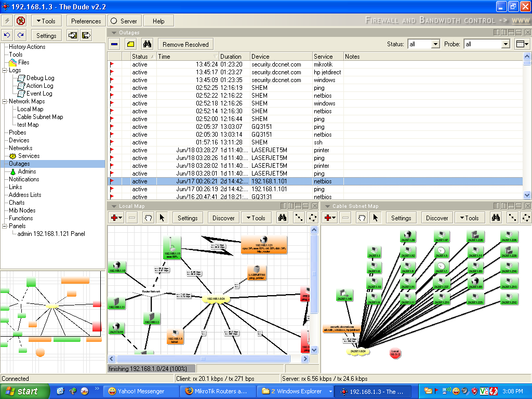Click the export icon beside Settings
Image resolution: width=532 pixels, height=399 pixels.
pos(86,35)
